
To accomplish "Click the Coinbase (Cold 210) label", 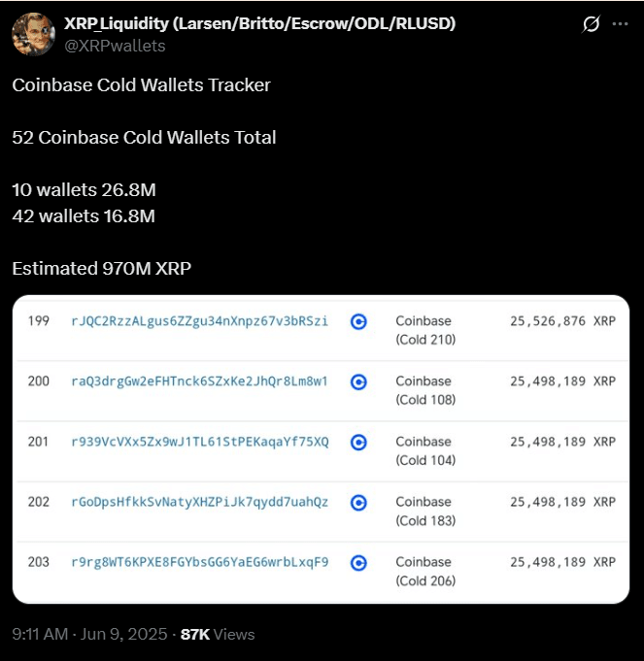I will pyautogui.click(x=425, y=330).
